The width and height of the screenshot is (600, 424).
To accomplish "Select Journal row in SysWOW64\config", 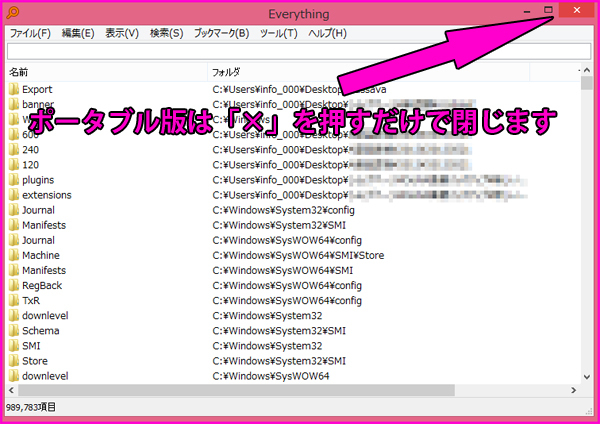I will click(x=293, y=240).
